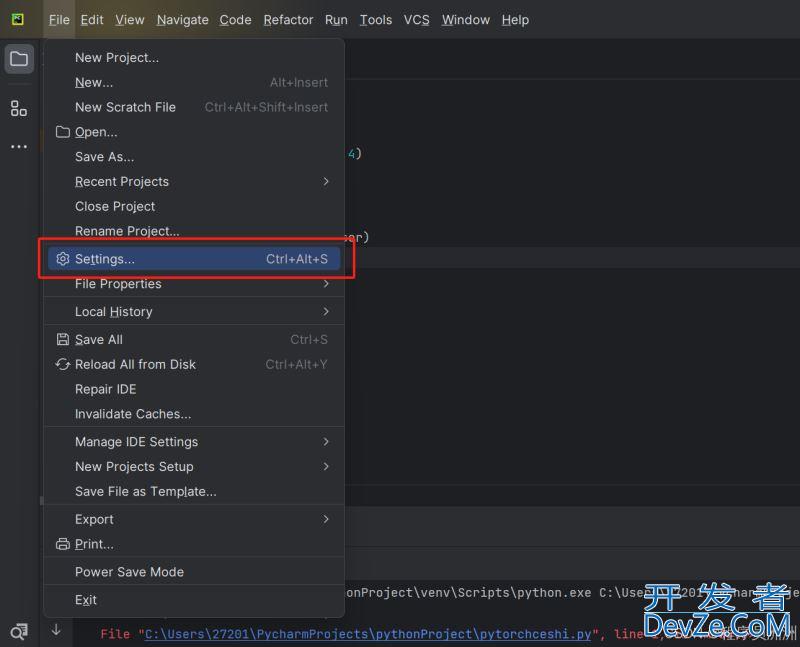Select Open... menu entry
800x647 pixels.
tap(194, 132)
